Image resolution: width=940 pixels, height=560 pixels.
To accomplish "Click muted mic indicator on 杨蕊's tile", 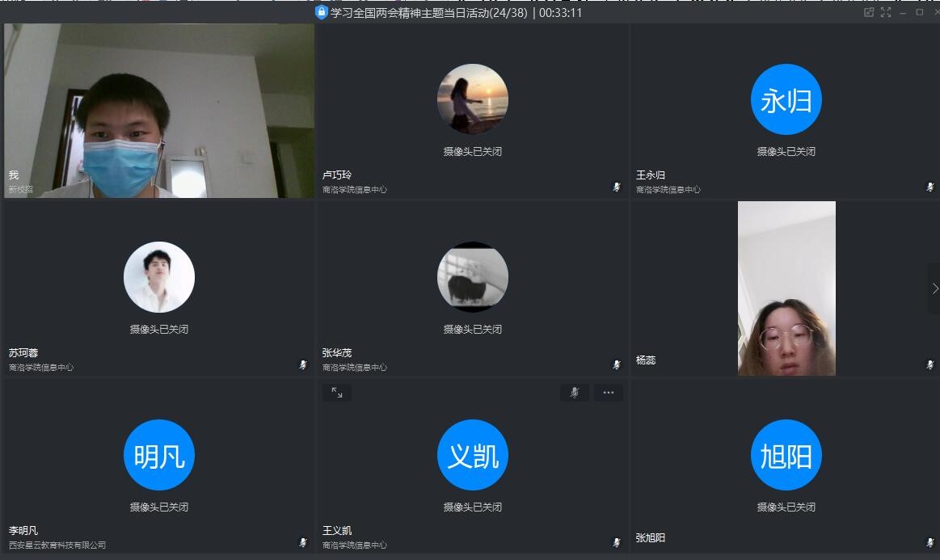I will click(x=930, y=364).
